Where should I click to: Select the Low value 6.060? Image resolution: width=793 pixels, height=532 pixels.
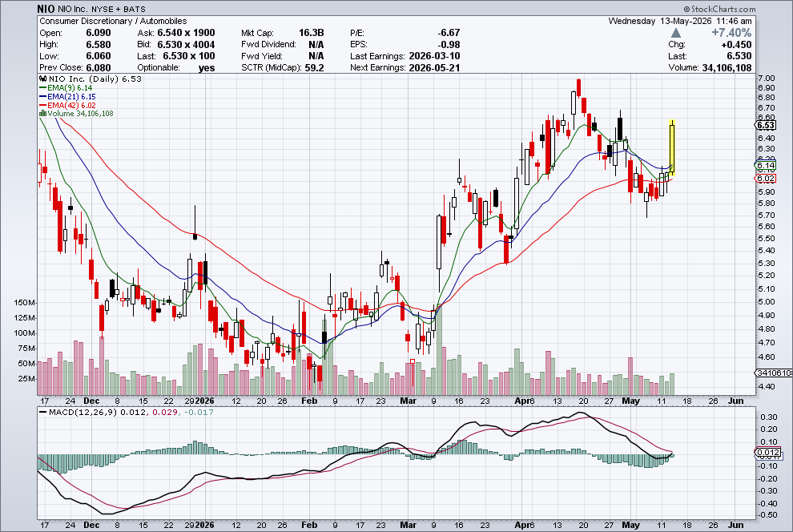pyautogui.click(x=98, y=56)
